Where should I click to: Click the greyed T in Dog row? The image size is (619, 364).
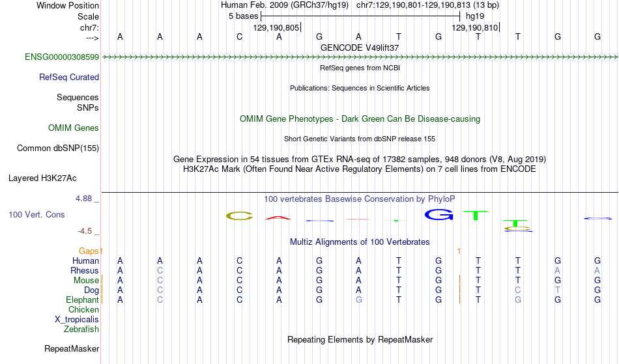(x=557, y=290)
